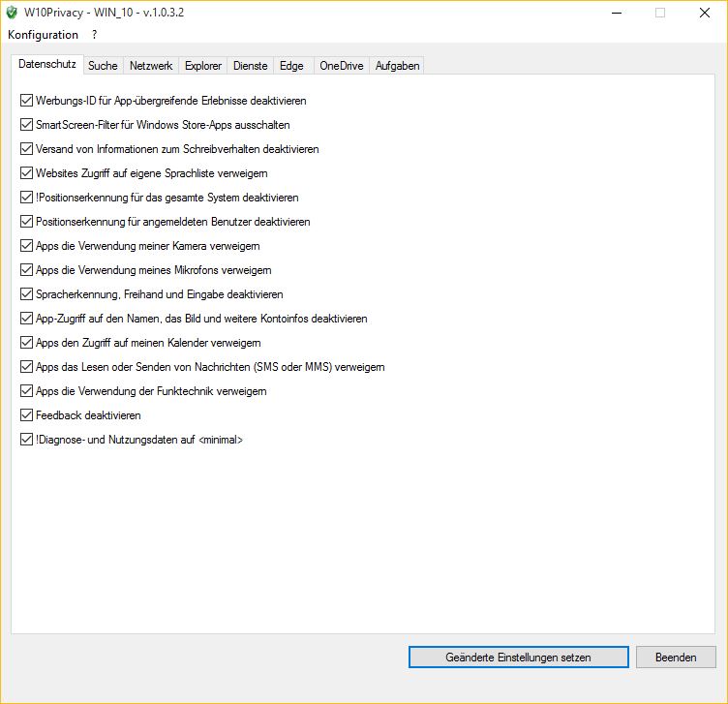Switch to the Dienste tab

250,66
